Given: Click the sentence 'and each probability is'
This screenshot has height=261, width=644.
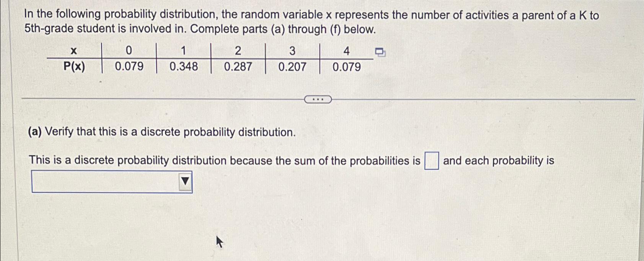Looking at the screenshot, I should pos(497,160).
